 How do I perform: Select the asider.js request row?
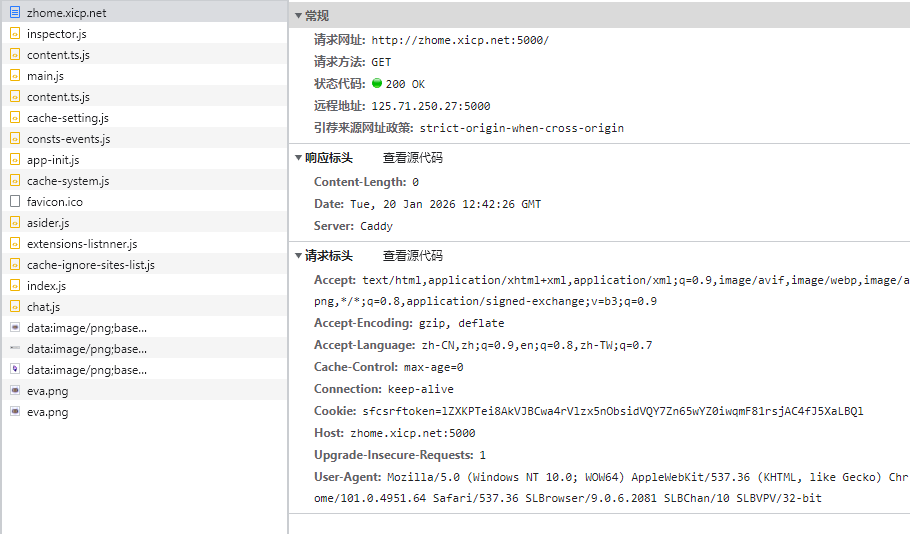(x=48, y=223)
